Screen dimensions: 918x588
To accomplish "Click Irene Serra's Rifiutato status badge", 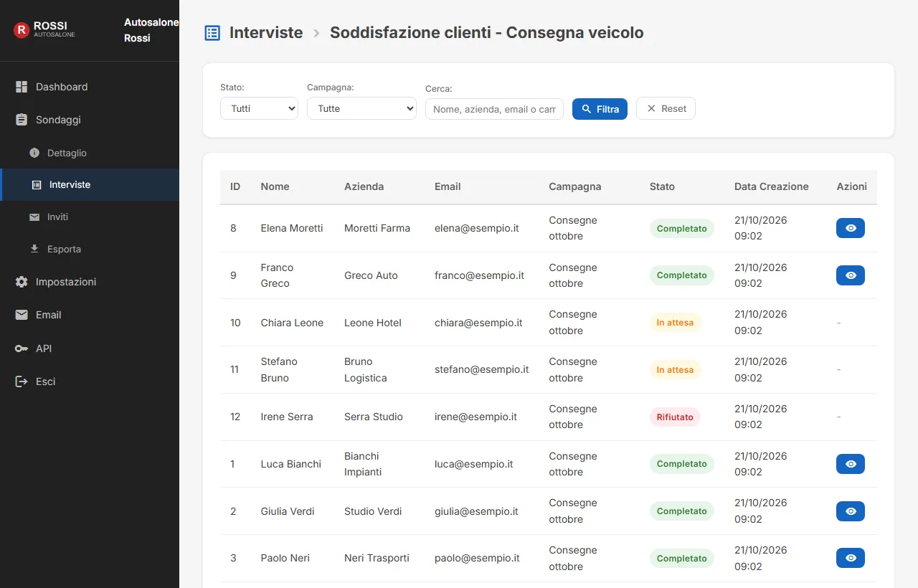I will (x=675, y=417).
